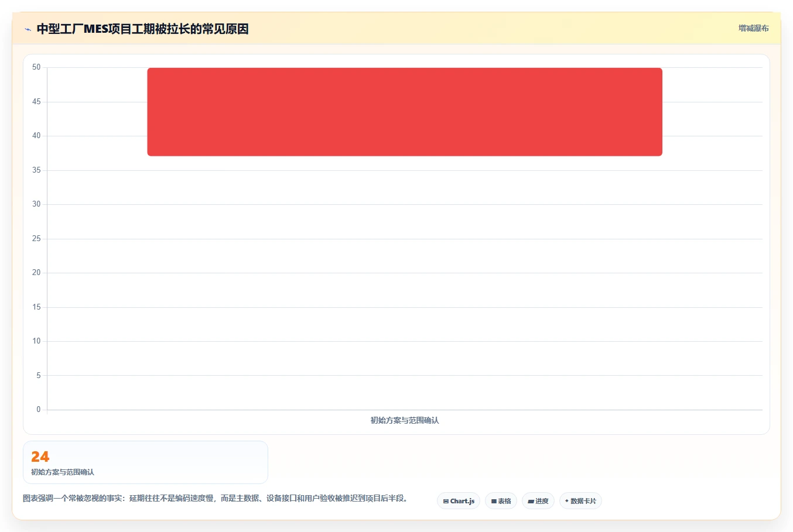Click the orange 24 value in the data card
793x532 pixels.
(x=40, y=457)
